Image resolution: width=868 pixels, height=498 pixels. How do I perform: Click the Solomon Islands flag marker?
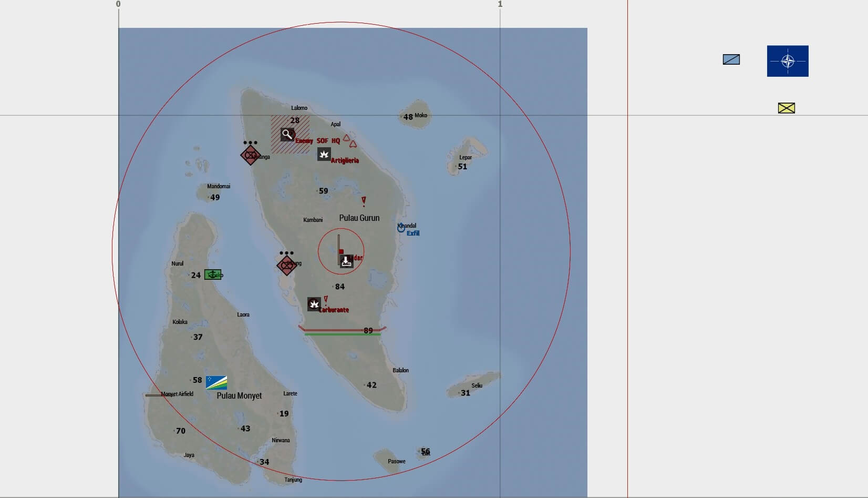(216, 382)
